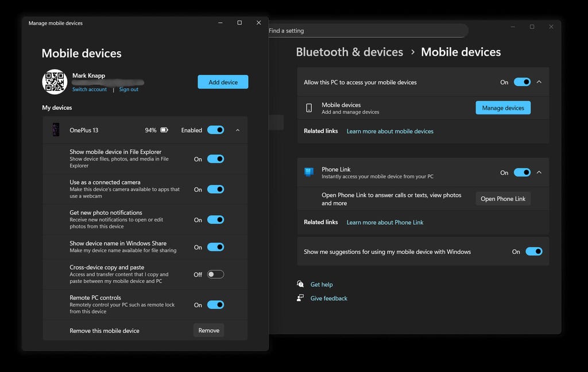Click the Mobile devices phone outline icon
The width and height of the screenshot is (588, 372).
309,108
